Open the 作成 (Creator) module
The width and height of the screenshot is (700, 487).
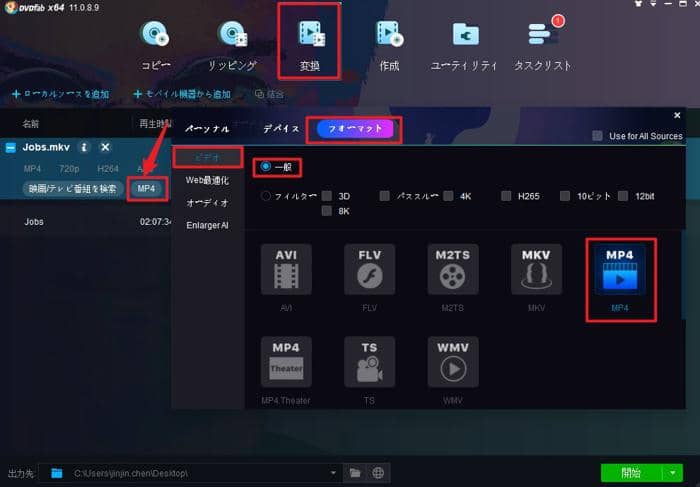389,45
